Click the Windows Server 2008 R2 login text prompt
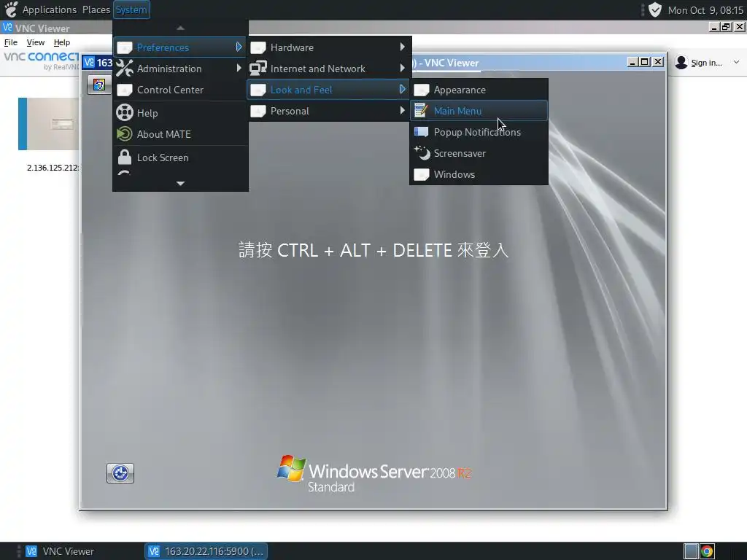Image resolution: width=747 pixels, height=560 pixels. (373, 250)
